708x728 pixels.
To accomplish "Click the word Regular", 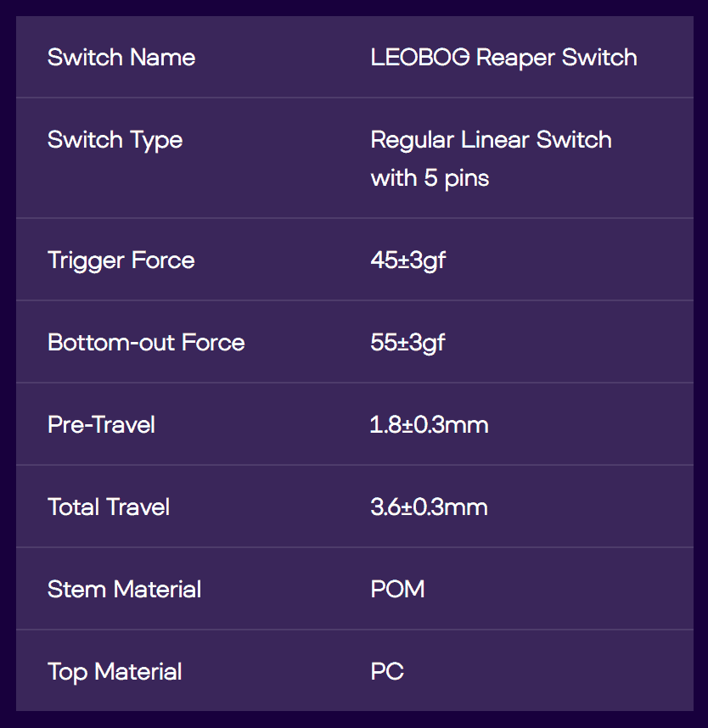I will [412, 140].
